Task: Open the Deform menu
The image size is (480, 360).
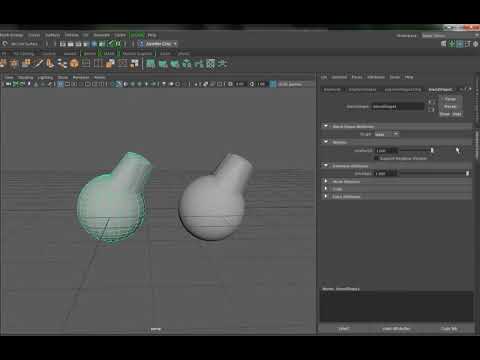Action: click(x=71, y=35)
